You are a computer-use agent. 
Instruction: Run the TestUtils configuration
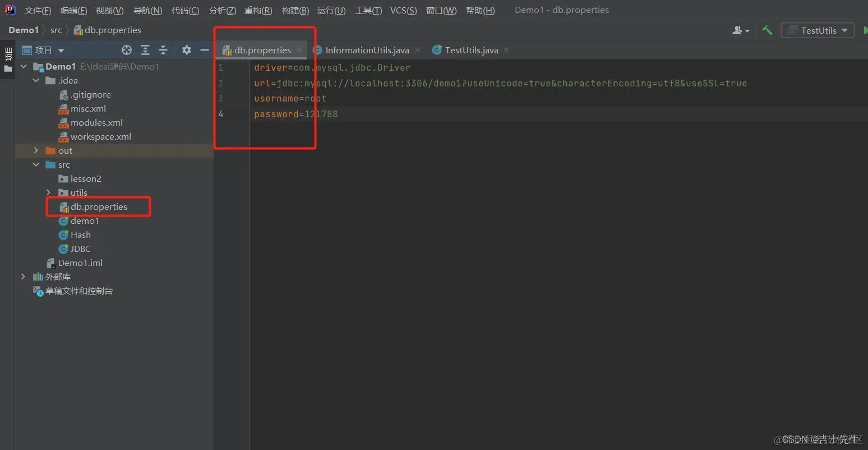(865, 30)
